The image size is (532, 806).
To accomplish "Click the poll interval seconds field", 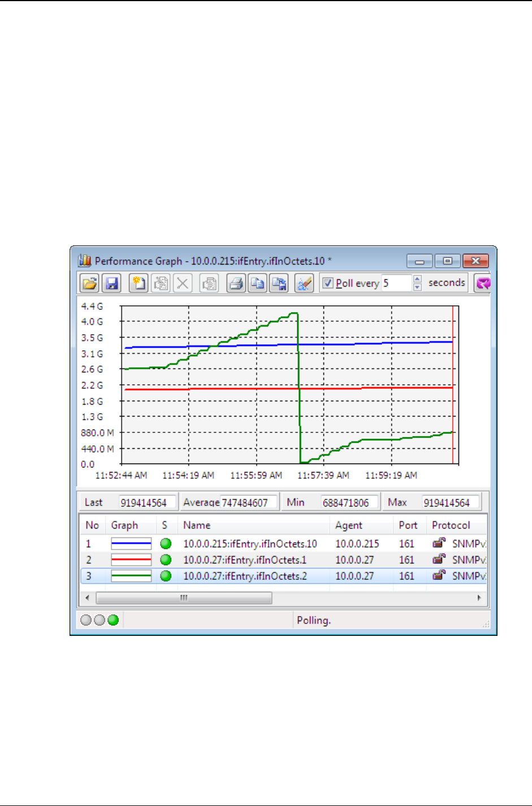I will tap(396, 283).
